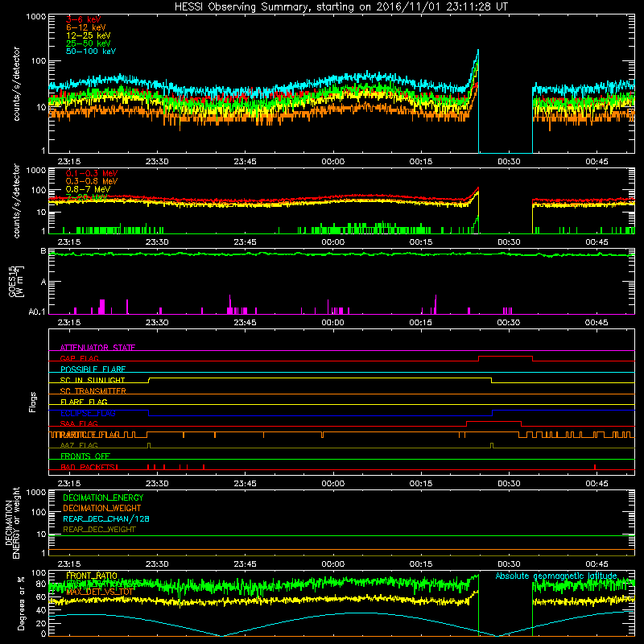644x644 pixels.
Task: Select the "FRONT_RATIO" legend label
Action: [x=92, y=576]
